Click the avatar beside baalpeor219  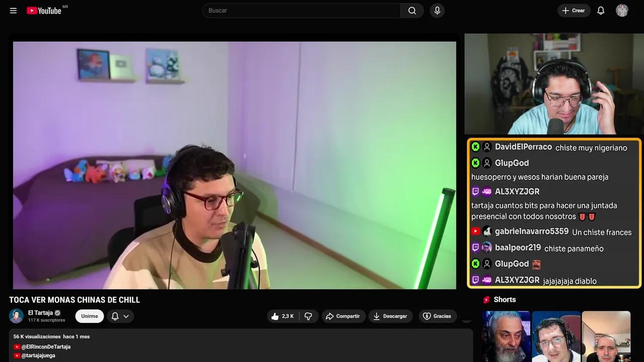[487, 247]
